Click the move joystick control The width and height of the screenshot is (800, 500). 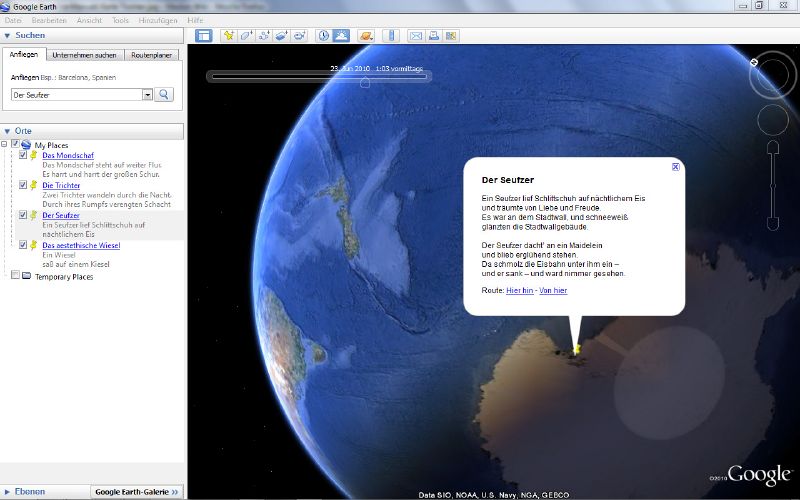click(773, 120)
